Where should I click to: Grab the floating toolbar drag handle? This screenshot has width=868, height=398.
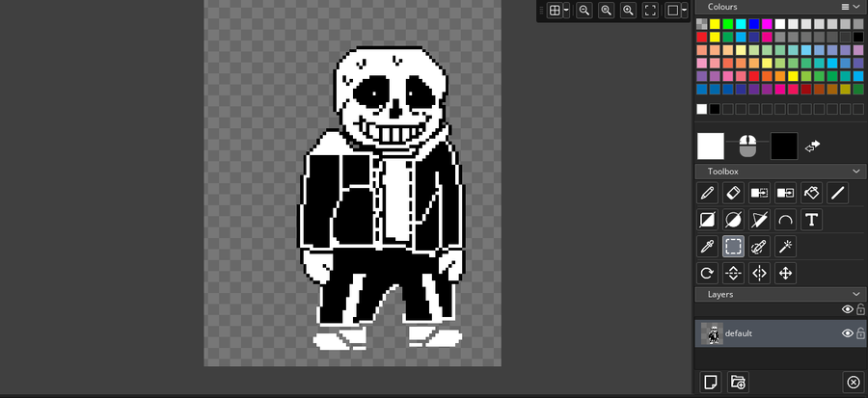(541, 10)
